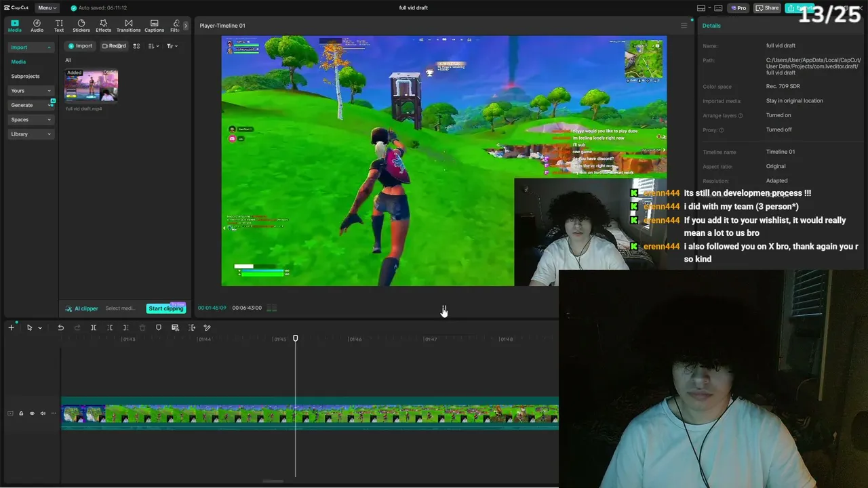
Task: Click the current timecode 00:01:45:09
Action: 212,308
